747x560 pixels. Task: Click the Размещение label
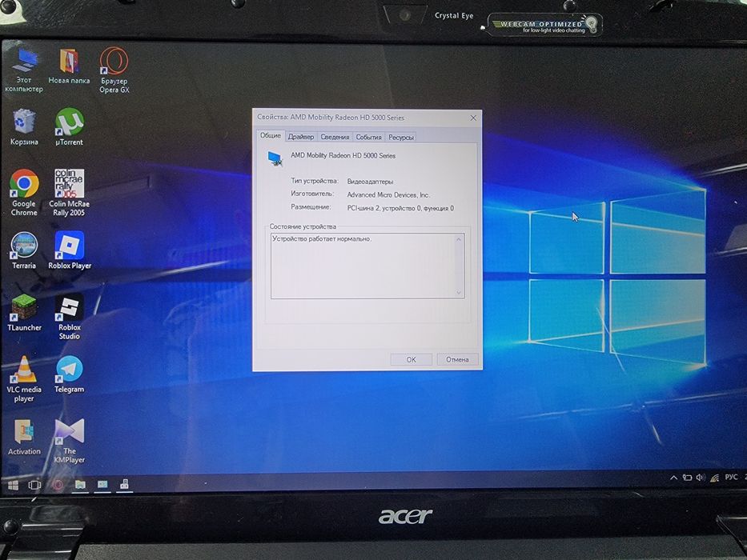(311, 207)
